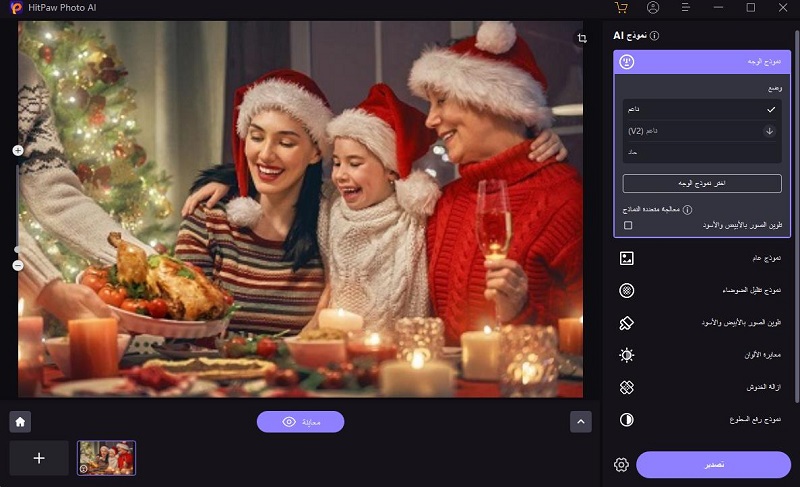The width and height of the screenshot is (800, 487).
Task: Click info icon next to نموذج AI
Action: coord(655,36)
